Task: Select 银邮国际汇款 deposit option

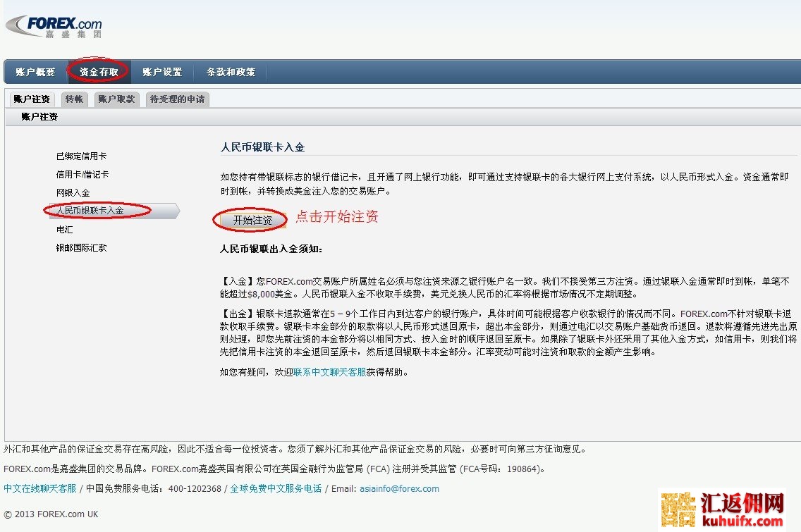Action: 82,248
